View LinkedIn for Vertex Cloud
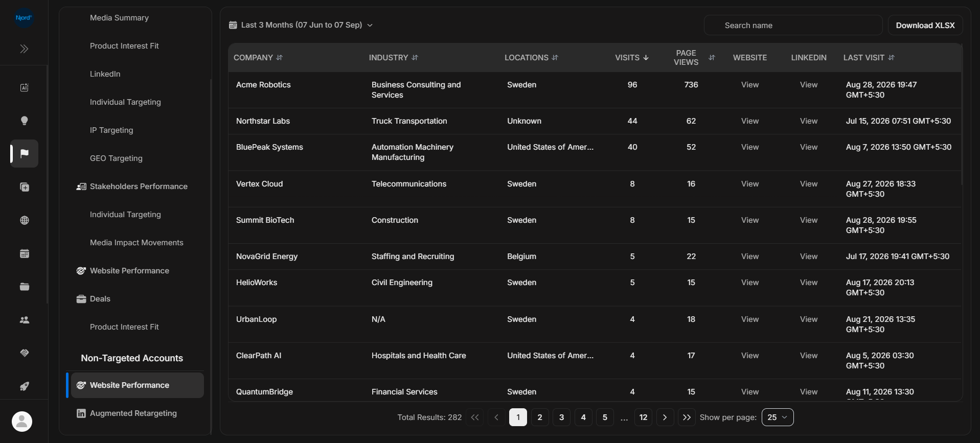The height and width of the screenshot is (443, 980). (x=809, y=184)
